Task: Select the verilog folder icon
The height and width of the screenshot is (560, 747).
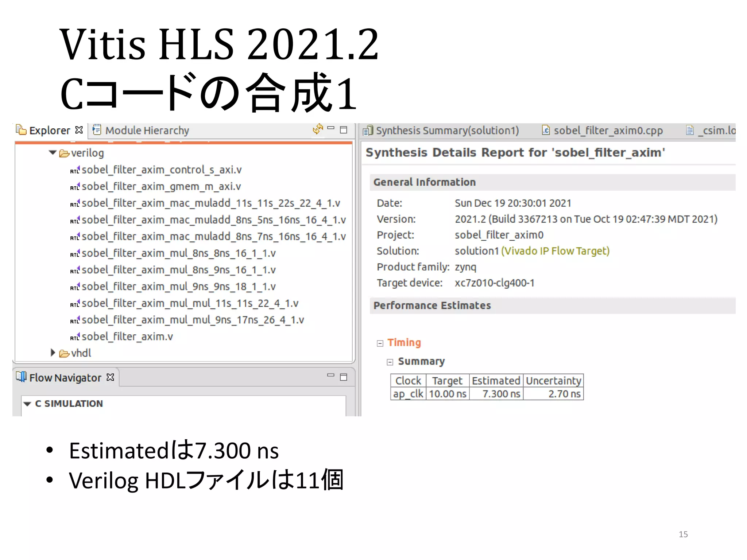Action: point(64,153)
